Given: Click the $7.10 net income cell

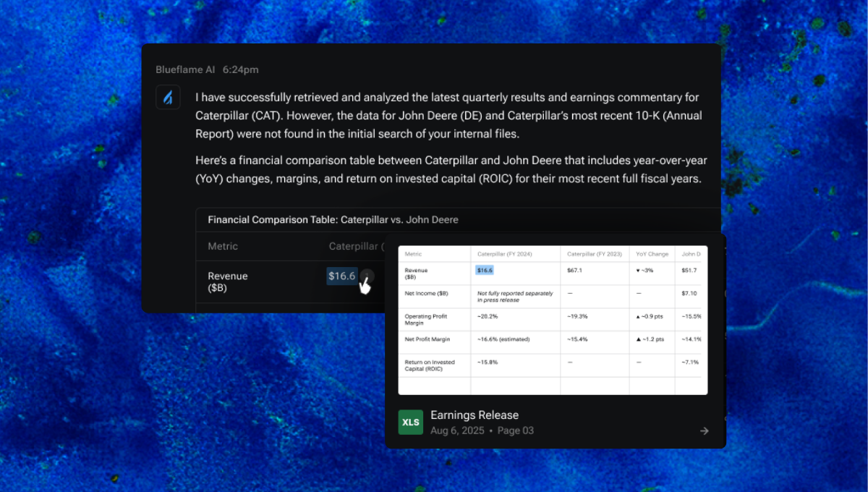Looking at the screenshot, I should (x=689, y=293).
